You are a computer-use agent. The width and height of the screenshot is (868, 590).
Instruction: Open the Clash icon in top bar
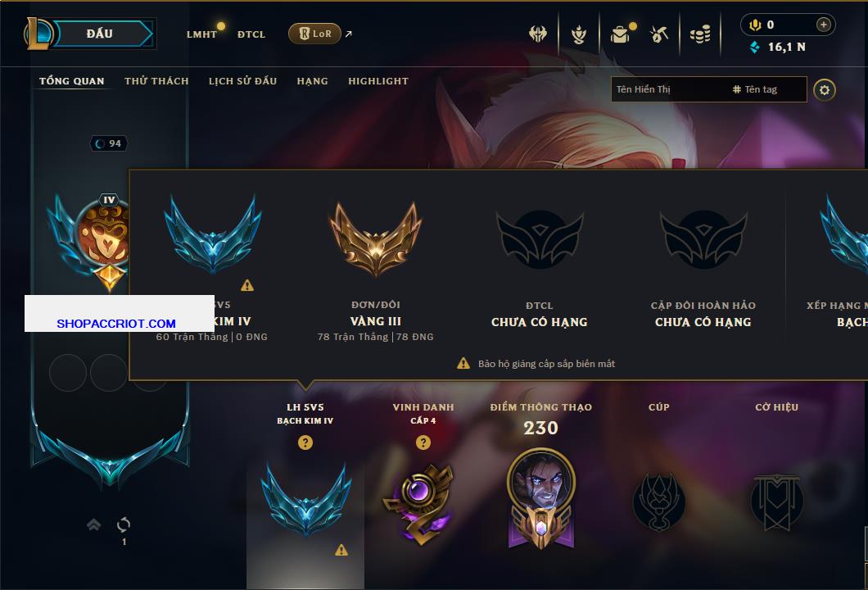(x=537, y=34)
